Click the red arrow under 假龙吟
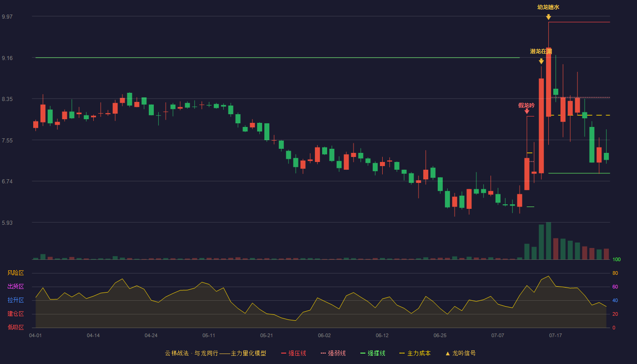Screen dimensions: 637x364 [x=526, y=111]
